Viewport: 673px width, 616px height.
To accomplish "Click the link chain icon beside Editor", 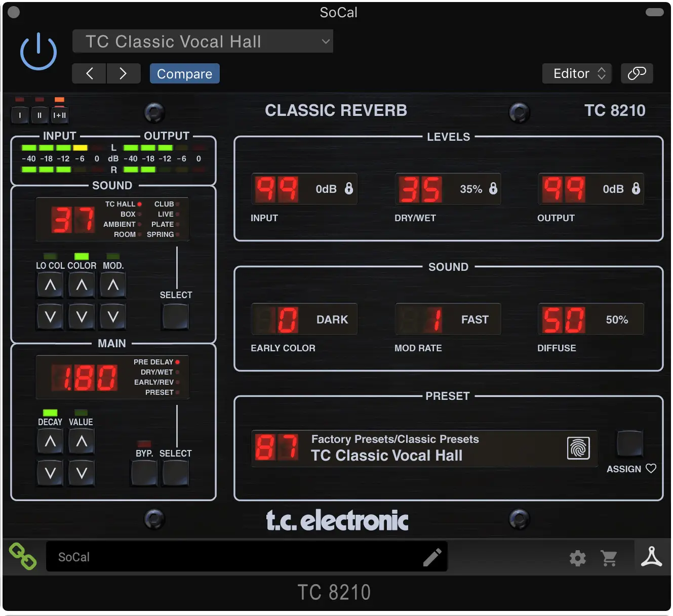I will click(x=637, y=73).
